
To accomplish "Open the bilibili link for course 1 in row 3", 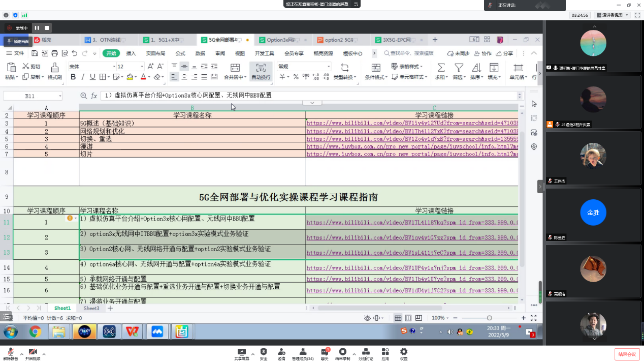I will coord(411,123).
